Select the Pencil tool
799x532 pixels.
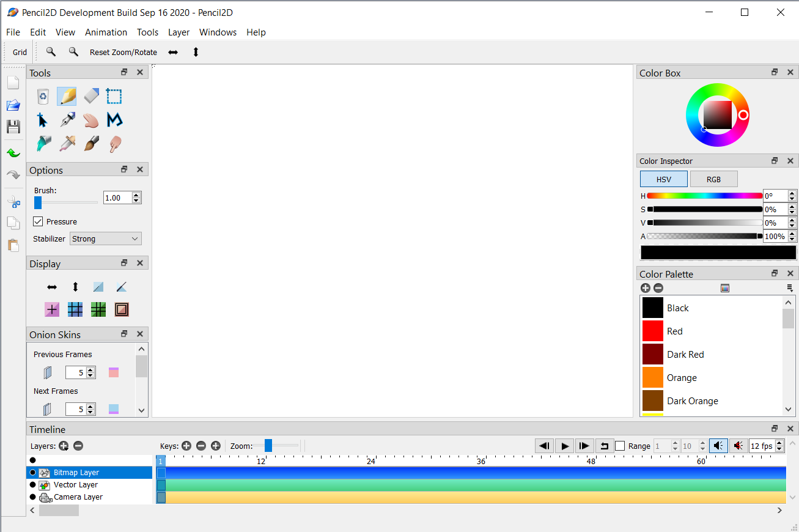[67, 97]
